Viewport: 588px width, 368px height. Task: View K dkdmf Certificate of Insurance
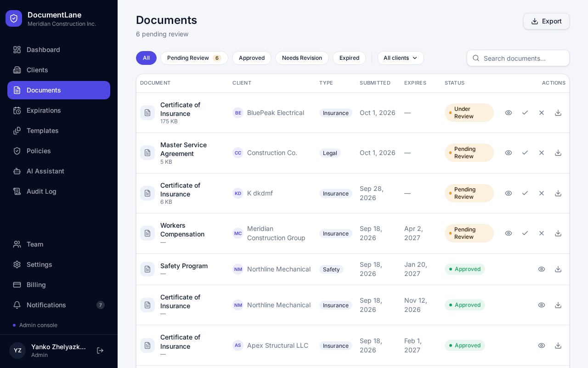509,193
